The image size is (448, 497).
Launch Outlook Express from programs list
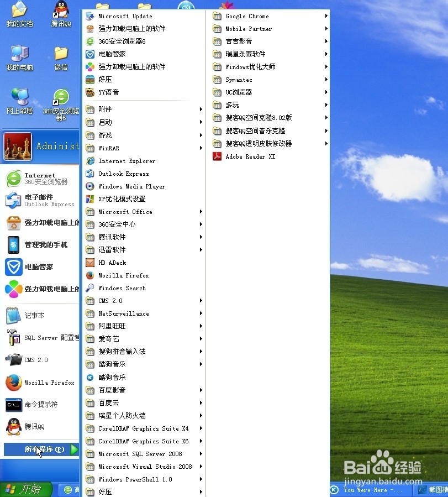[144, 174]
